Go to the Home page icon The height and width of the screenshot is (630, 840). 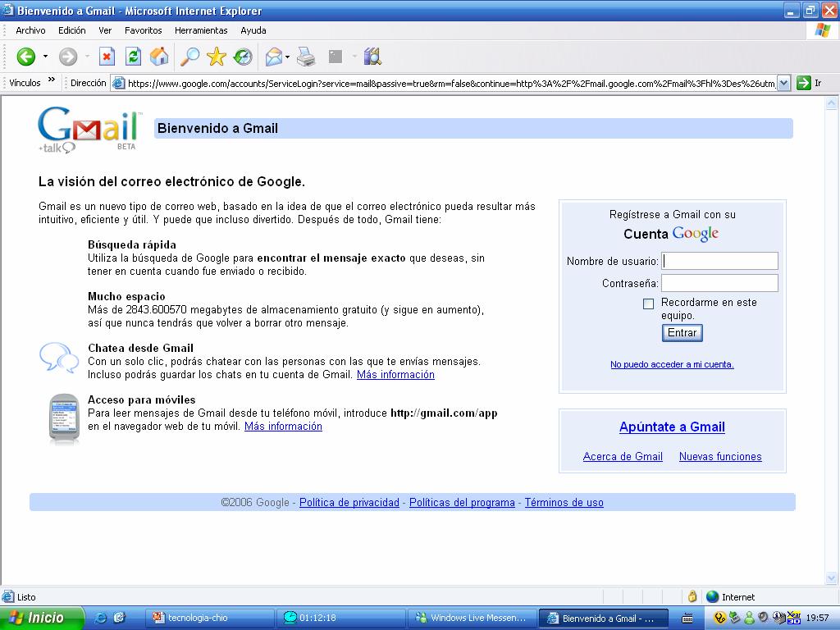[159, 57]
